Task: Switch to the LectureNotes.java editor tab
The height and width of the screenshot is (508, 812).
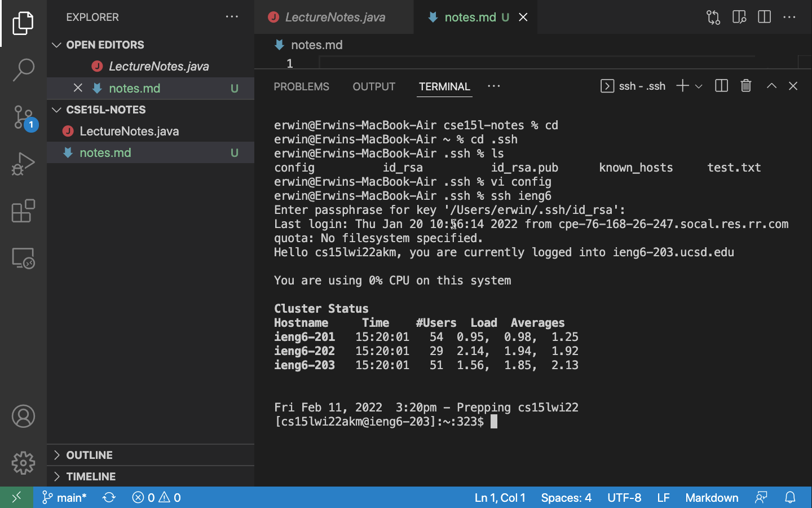Action: coord(334,17)
